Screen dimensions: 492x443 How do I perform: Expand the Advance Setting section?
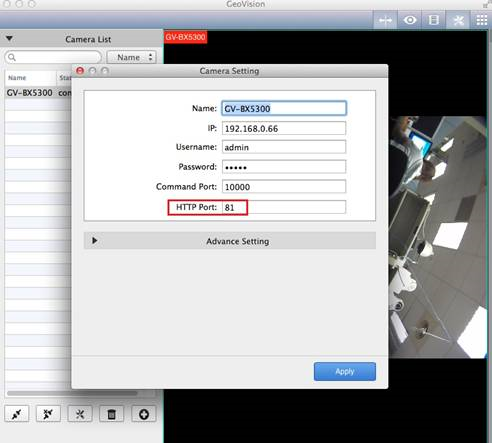coord(230,241)
